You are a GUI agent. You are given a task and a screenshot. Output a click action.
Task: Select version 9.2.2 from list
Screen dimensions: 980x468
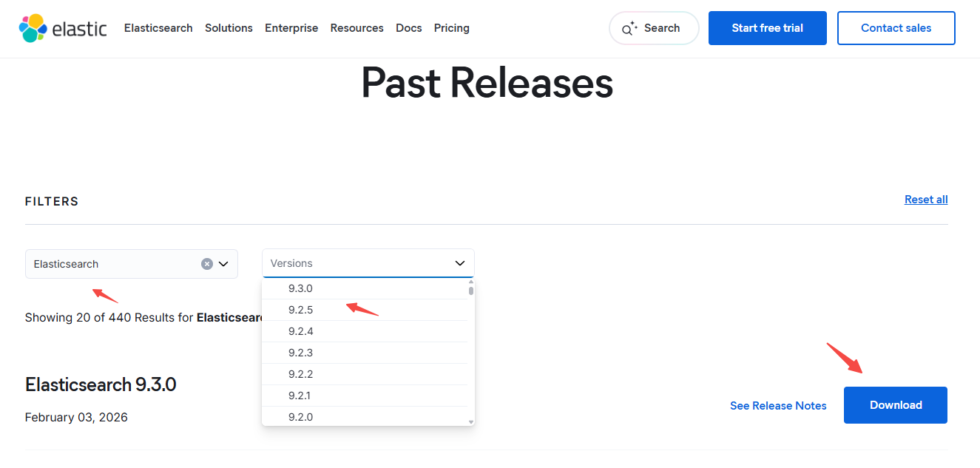tap(366, 374)
